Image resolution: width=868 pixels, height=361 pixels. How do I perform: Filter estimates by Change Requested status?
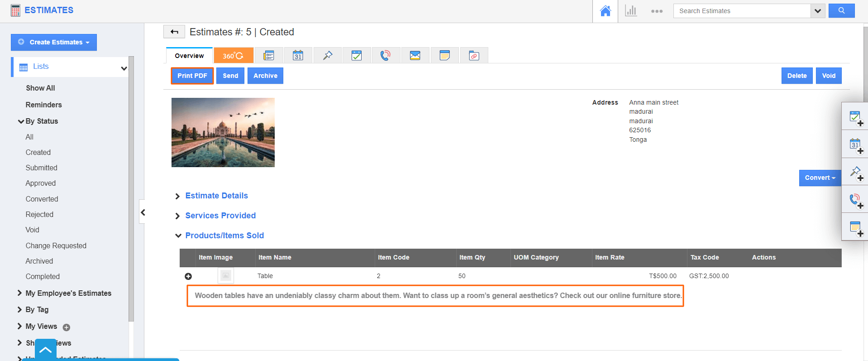(56, 245)
